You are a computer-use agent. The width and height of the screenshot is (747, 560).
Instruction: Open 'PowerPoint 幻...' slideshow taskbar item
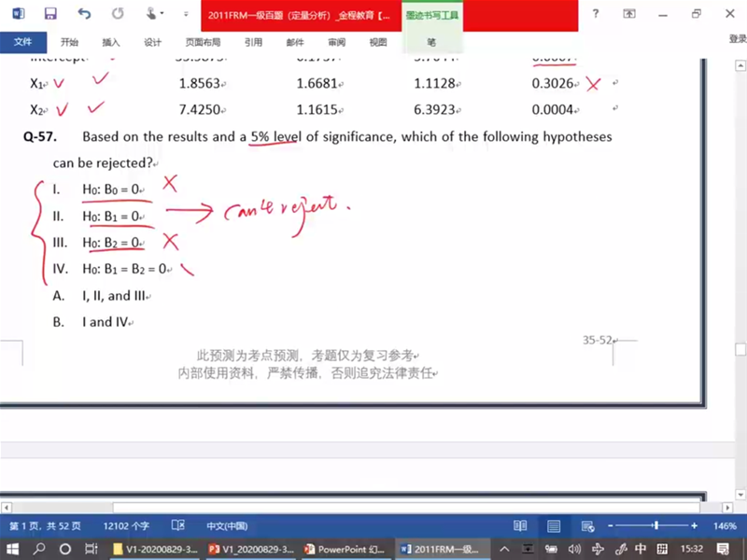click(x=345, y=549)
